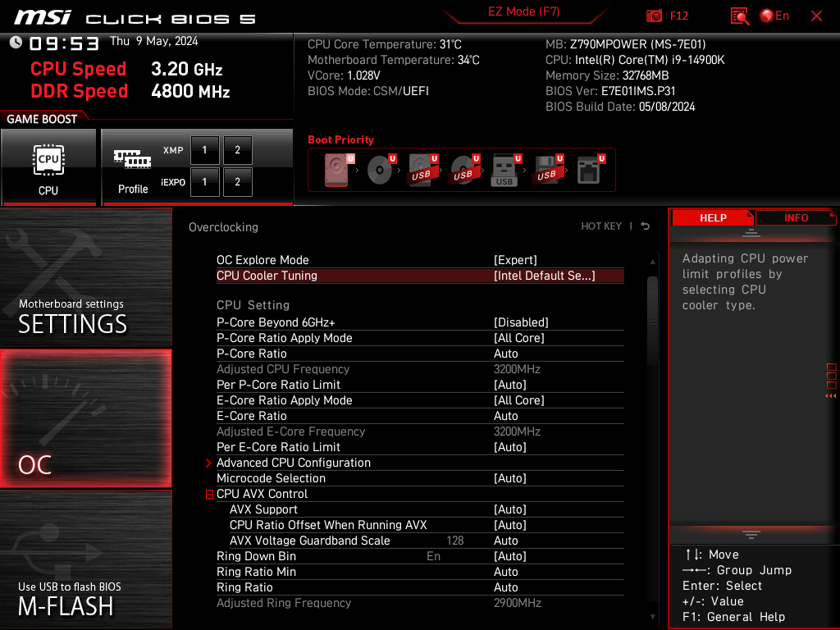The width and height of the screenshot is (840, 630).
Task: Click the screenshot camera icon (F12)
Action: click(x=654, y=16)
